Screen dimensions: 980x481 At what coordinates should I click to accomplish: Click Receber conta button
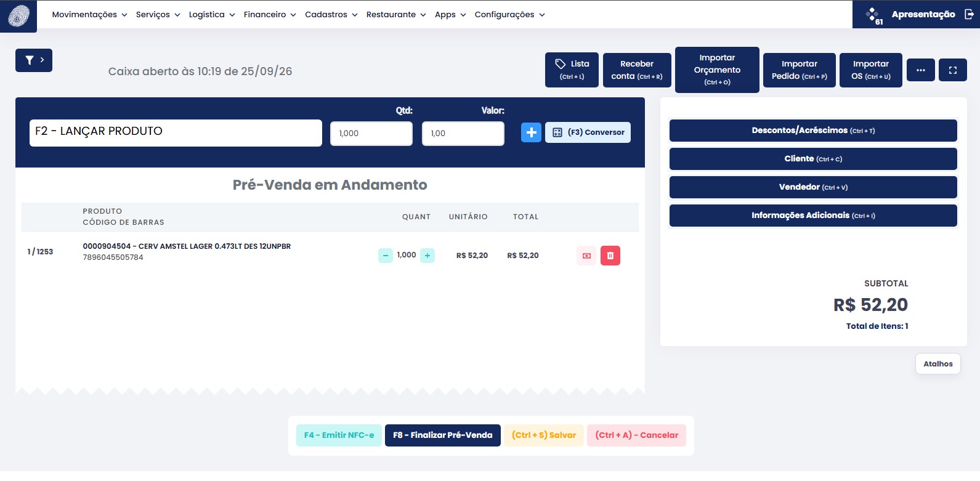[637, 70]
